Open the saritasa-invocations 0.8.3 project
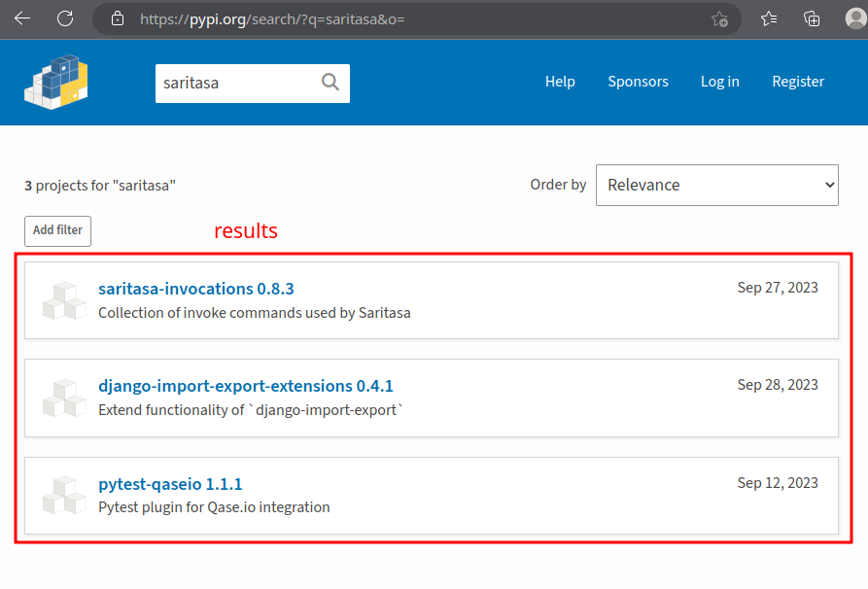This screenshot has height=589, width=868. (196, 289)
